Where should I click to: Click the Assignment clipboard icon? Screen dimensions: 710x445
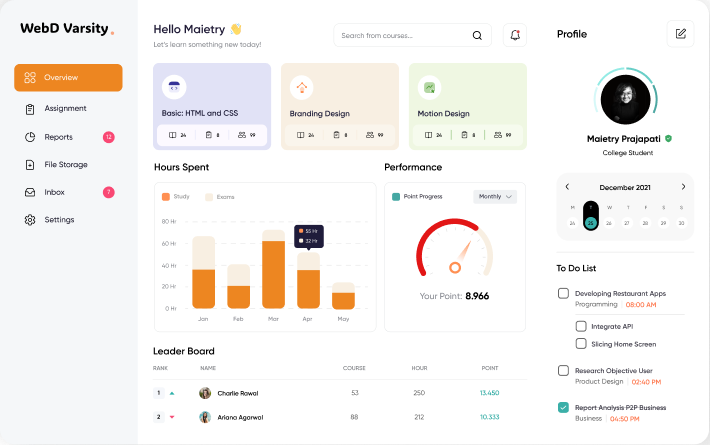(30, 109)
